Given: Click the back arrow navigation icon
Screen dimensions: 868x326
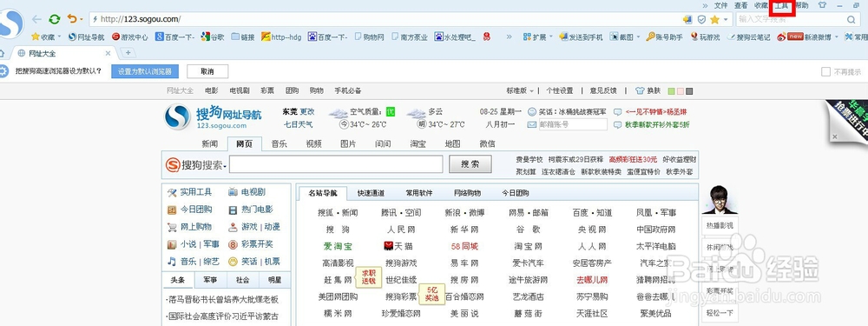Looking at the screenshot, I should pyautogui.click(x=37, y=19).
